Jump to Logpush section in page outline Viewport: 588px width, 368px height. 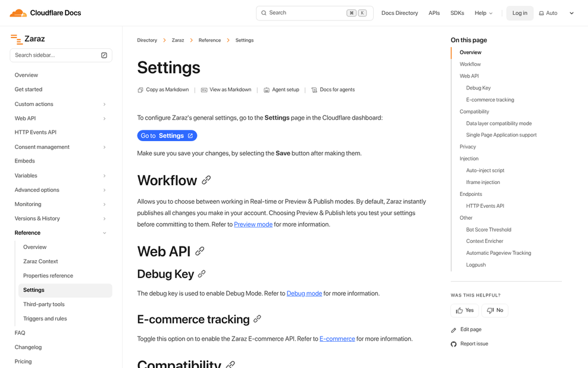(476, 265)
